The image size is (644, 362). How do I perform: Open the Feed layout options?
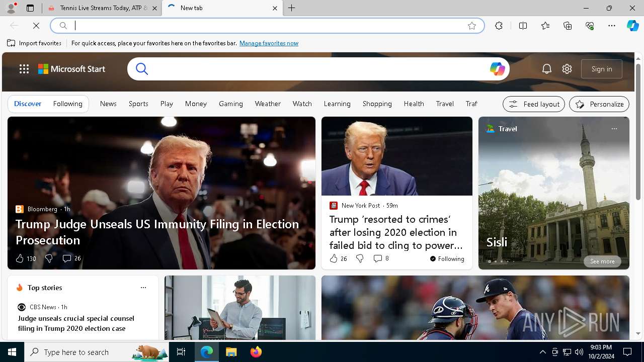tap(534, 104)
